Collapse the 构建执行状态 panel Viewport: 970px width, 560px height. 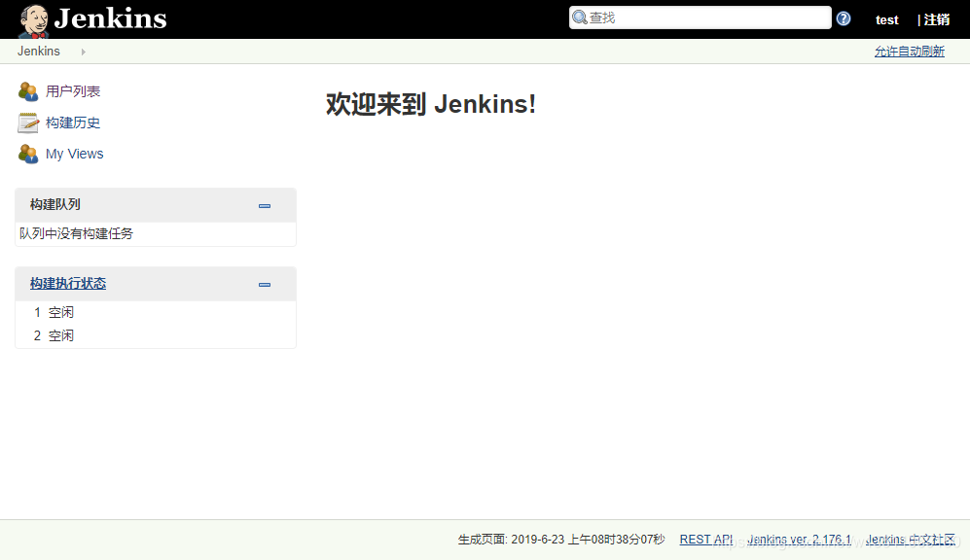265,284
